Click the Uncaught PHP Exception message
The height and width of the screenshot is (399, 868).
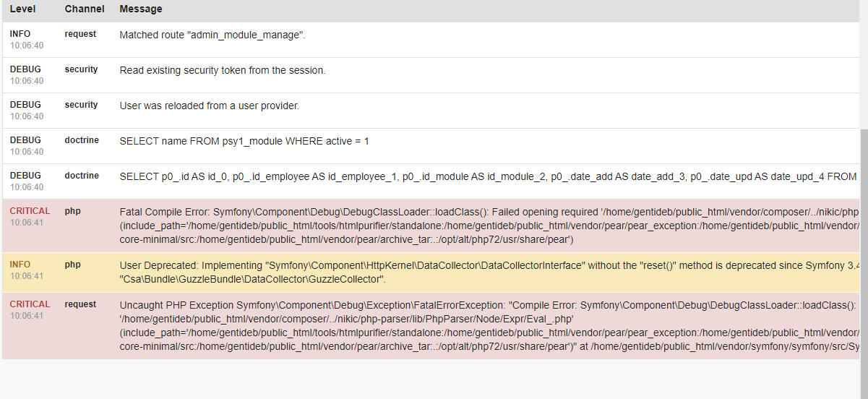[x=489, y=325]
